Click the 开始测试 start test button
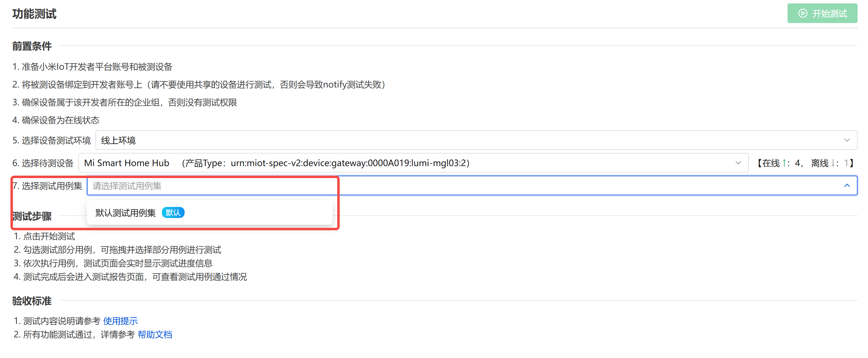This screenshot has width=868, height=358. 822,14
